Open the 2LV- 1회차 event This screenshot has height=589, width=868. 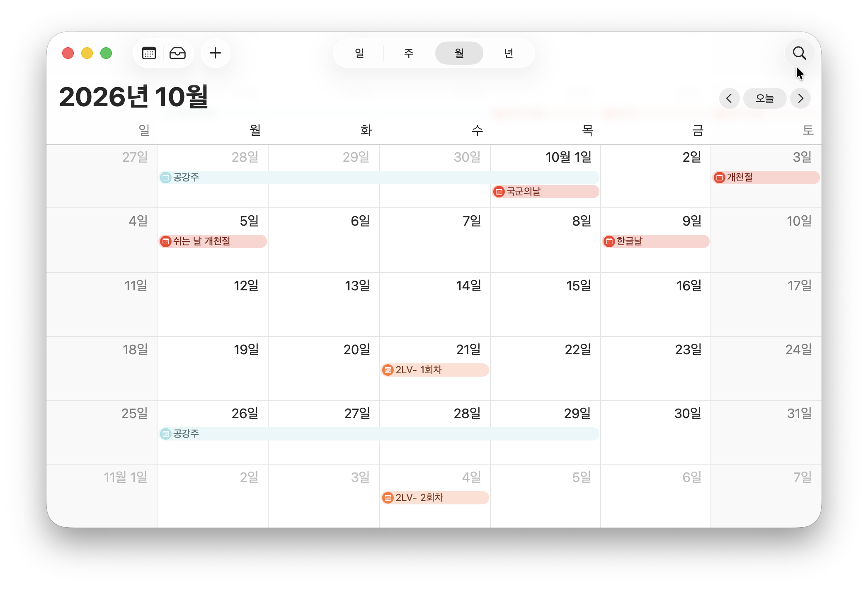click(434, 370)
